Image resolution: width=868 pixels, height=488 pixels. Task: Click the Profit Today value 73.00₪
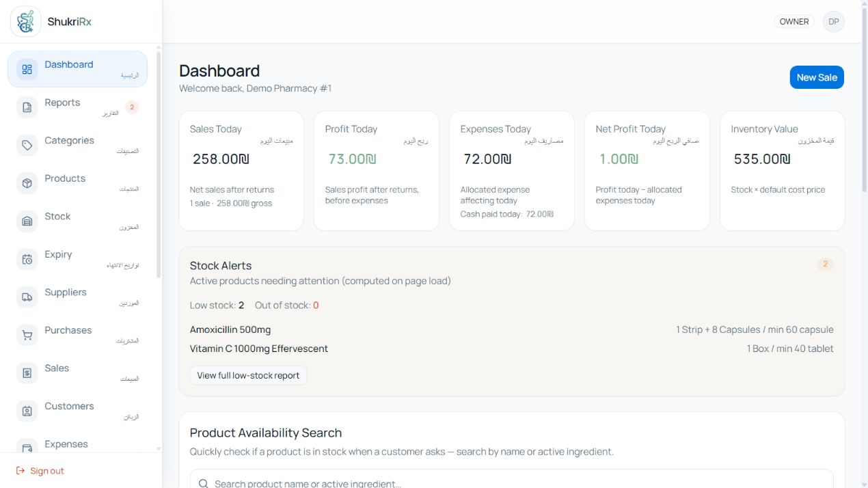[x=353, y=159]
